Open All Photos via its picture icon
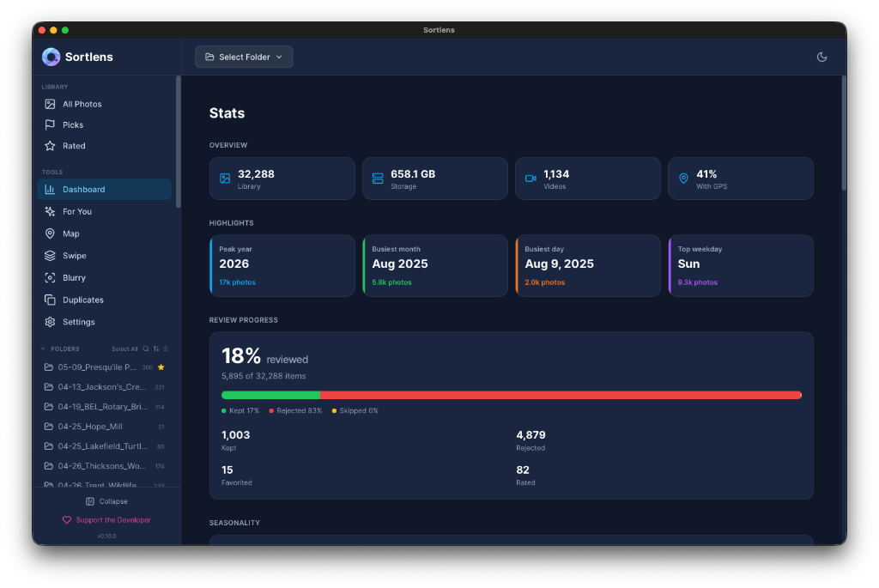The image size is (879, 588). (50, 104)
